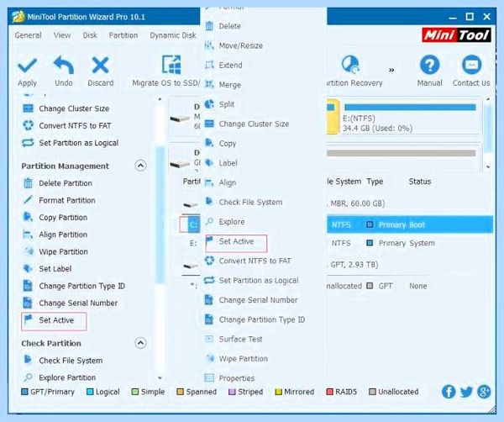Click the Status column header
504x422 pixels.
point(420,182)
